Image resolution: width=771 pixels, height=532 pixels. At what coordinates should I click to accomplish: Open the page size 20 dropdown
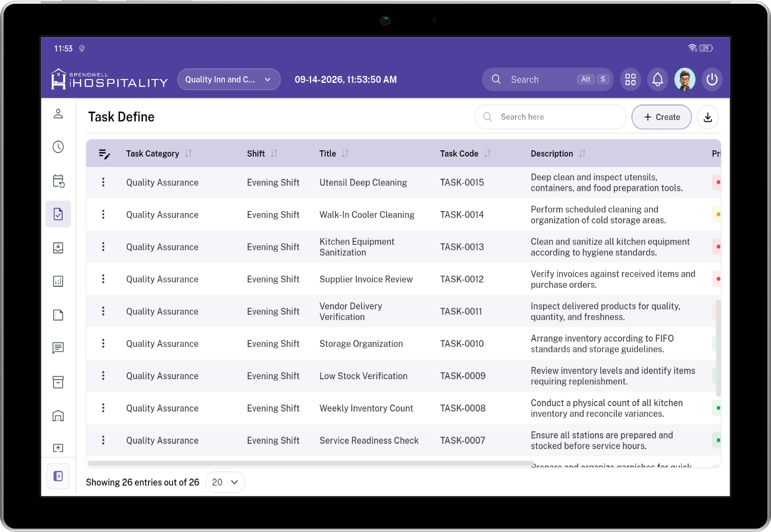[x=225, y=482]
